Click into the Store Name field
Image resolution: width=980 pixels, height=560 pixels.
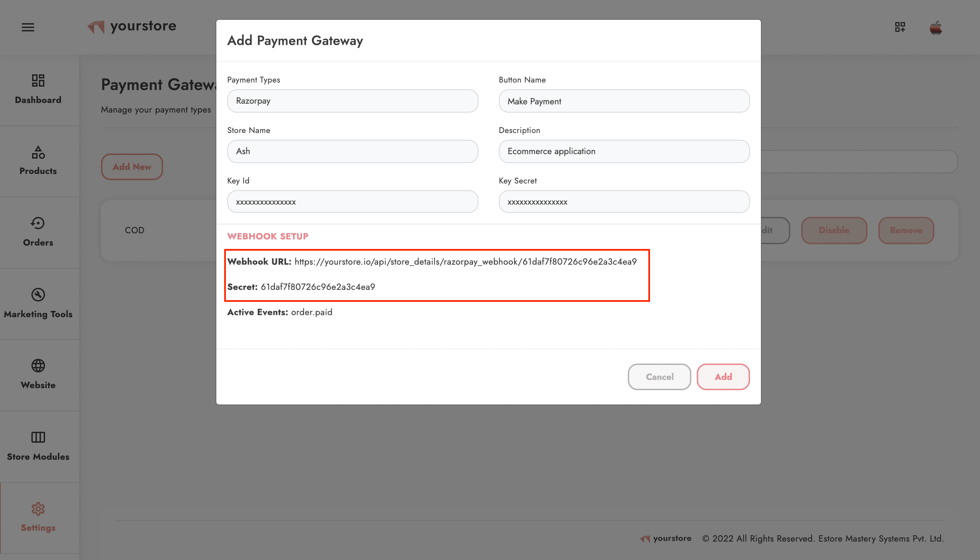pos(352,151)
